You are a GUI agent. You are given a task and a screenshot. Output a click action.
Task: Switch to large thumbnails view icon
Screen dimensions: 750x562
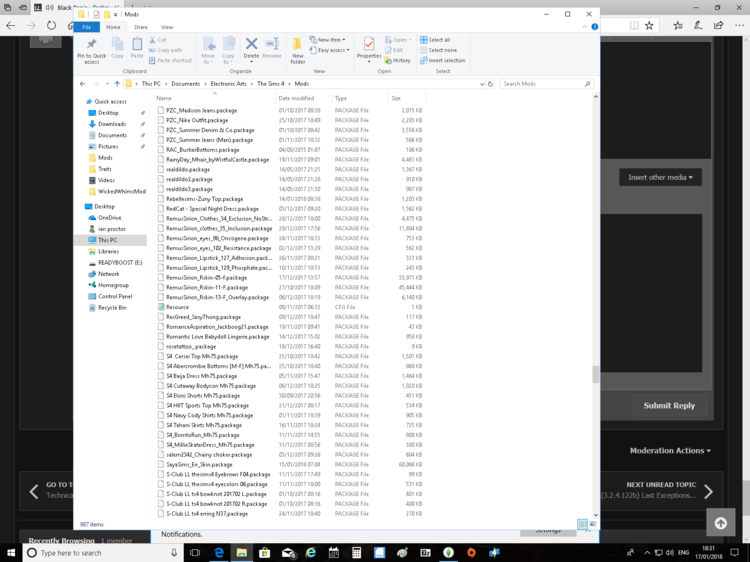593,524
